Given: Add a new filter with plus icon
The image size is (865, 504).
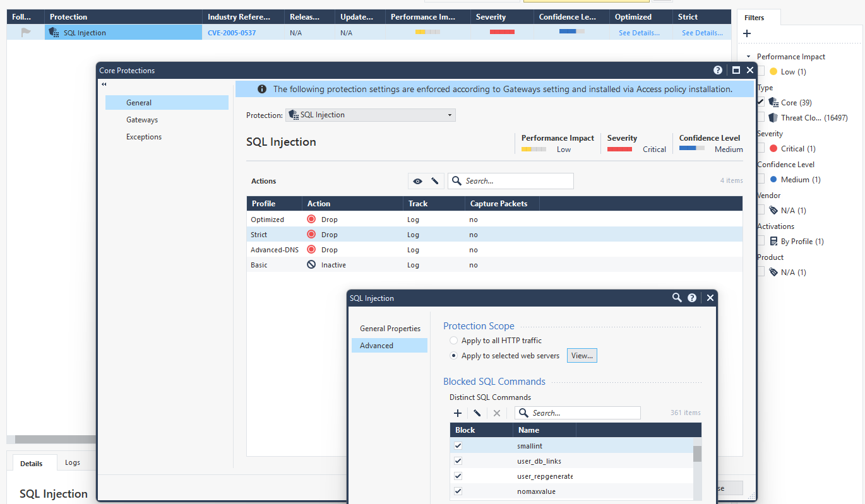Looking at the screenshot, I should pos(747,33).
